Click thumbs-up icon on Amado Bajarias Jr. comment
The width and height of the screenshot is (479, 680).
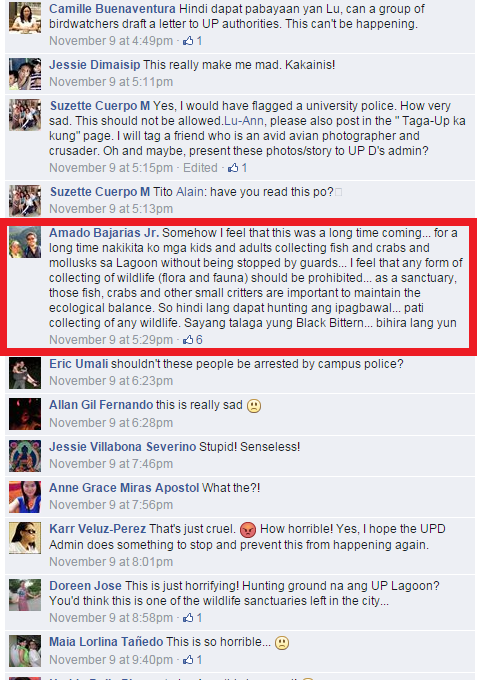tap(188, 340)
